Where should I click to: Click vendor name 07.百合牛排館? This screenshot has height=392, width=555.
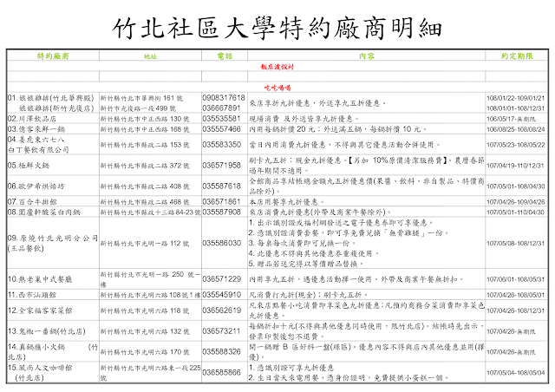[32, 202]
